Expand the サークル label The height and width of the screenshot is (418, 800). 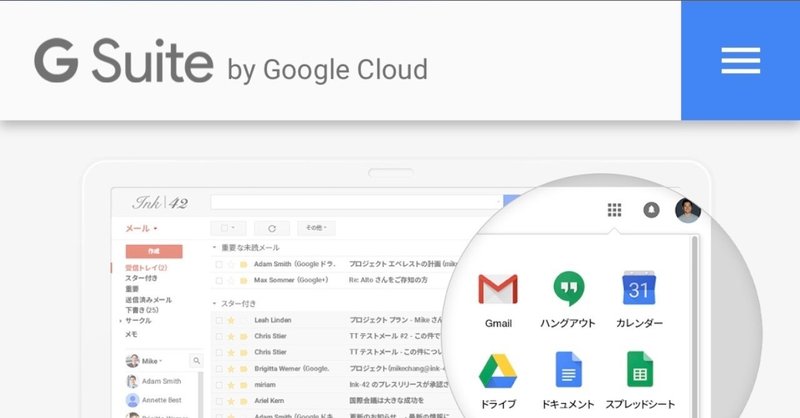click(120, 321)
